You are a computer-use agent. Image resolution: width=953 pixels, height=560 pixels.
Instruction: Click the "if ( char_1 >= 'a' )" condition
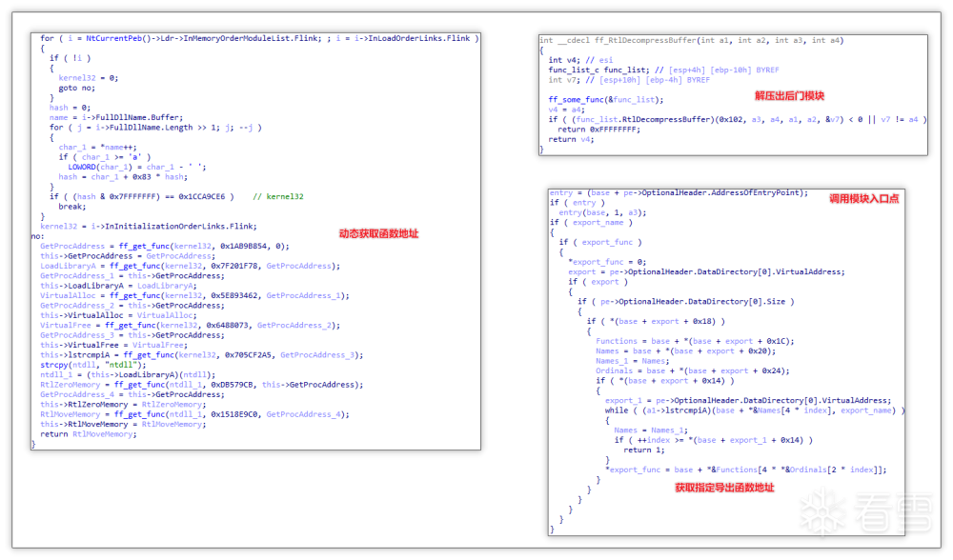(105, 157)
